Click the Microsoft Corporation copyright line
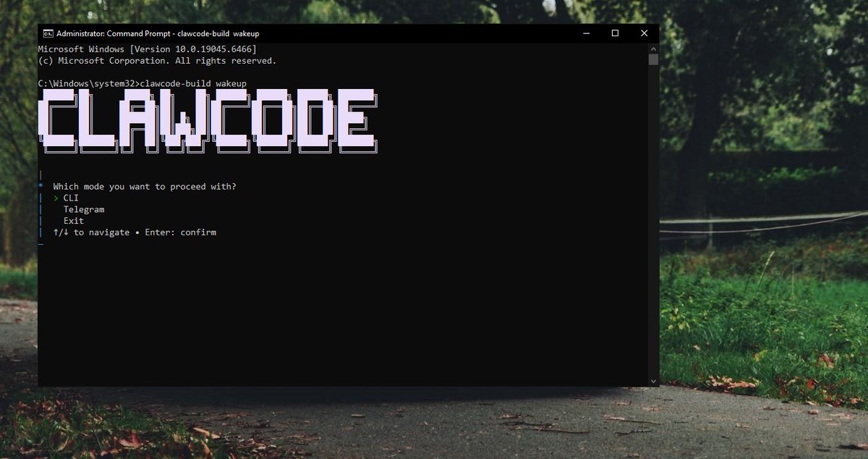This screenshot has height=459, width=868. (158, 61)
